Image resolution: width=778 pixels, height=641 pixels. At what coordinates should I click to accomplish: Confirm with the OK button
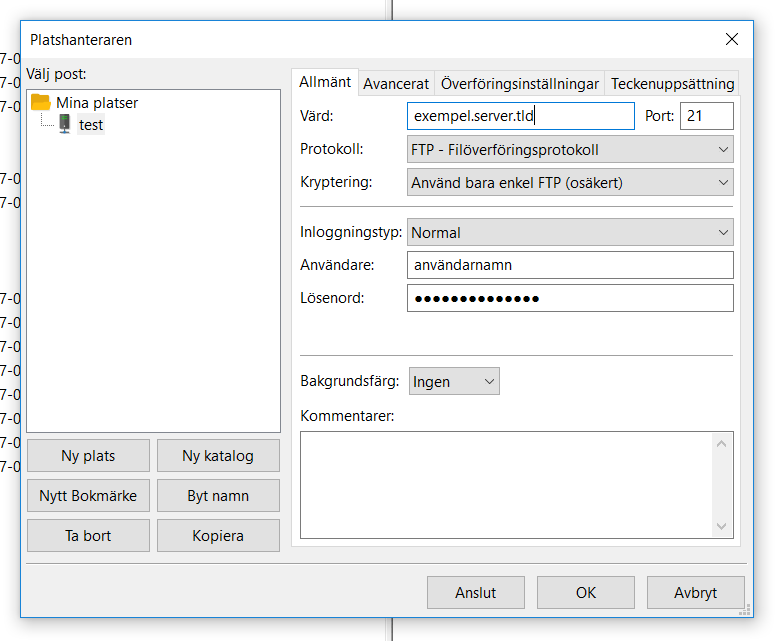586,592
